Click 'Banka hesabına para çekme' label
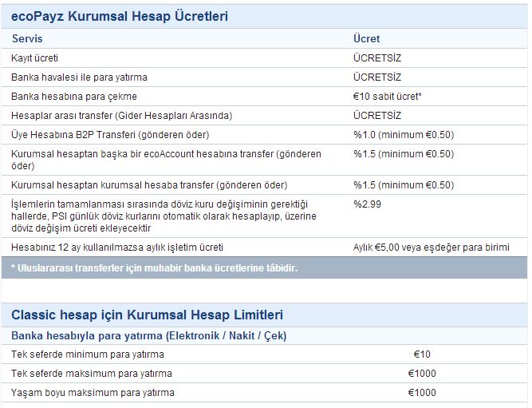This screenshot has height=408, width=532. pos(74,97)
